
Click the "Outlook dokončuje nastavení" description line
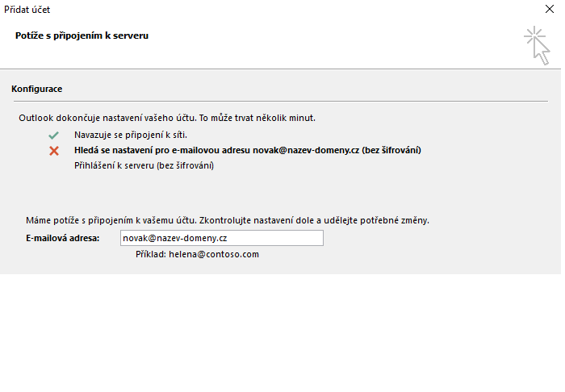(167, 118)
